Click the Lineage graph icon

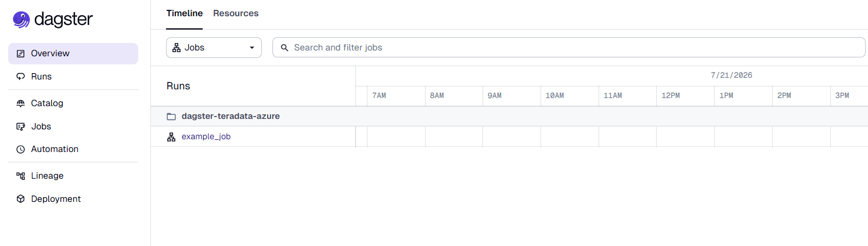21,176
